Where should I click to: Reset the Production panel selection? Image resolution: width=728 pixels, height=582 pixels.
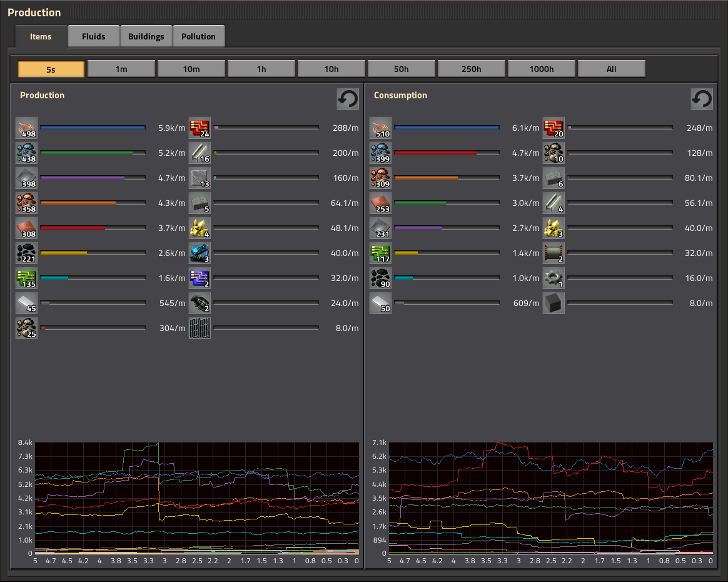(348, 99)
